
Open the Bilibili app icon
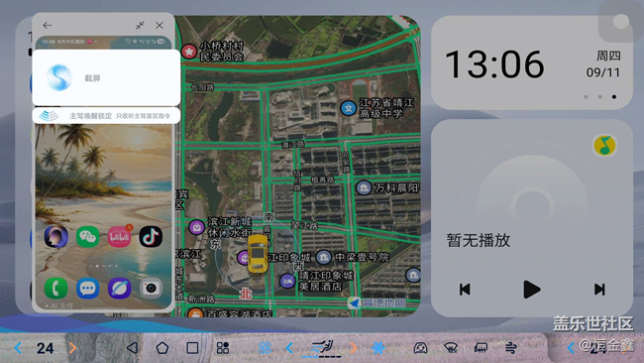(119, 237)
